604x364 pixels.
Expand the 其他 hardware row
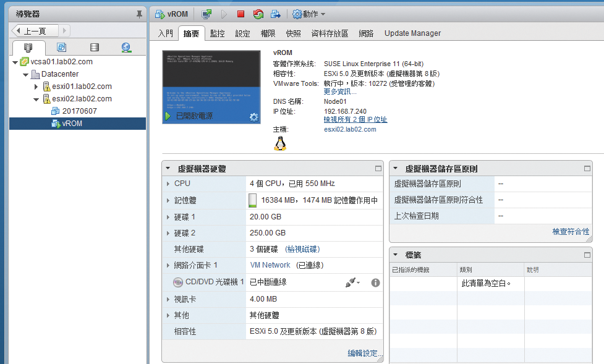coord(168,315)
